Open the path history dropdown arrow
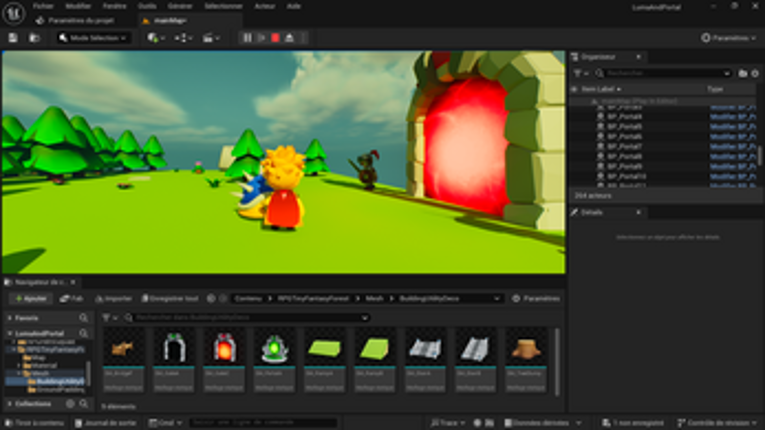765x430 pixels. click(497, 299)
